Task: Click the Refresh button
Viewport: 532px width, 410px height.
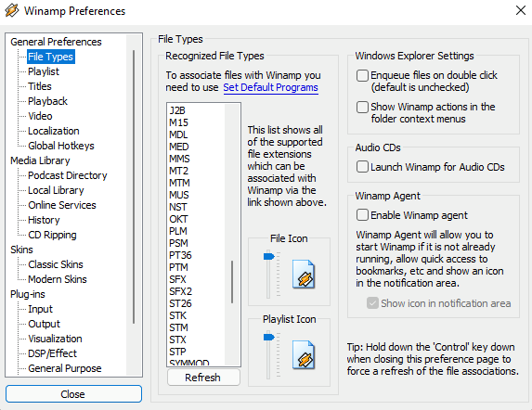Action: coord(203,378)
